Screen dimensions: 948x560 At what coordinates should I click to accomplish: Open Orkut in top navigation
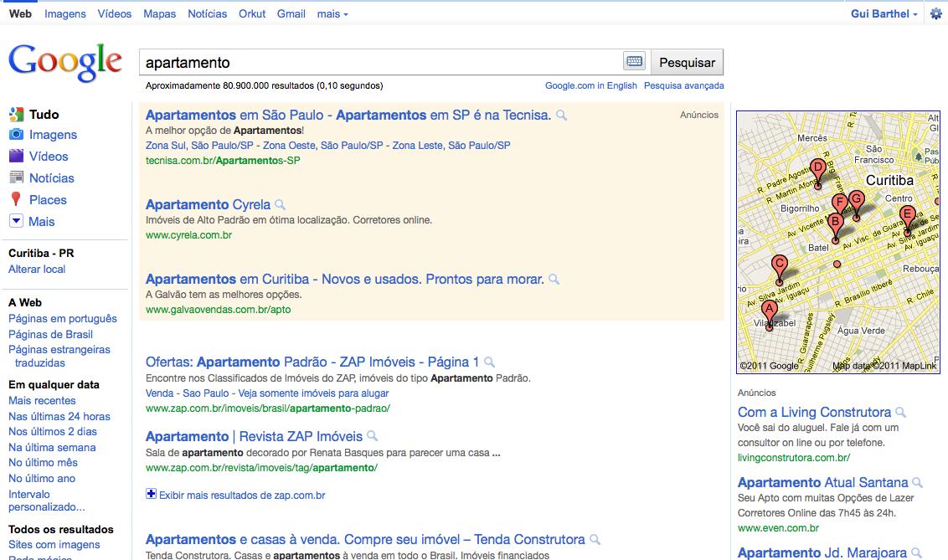click(252, 13)
